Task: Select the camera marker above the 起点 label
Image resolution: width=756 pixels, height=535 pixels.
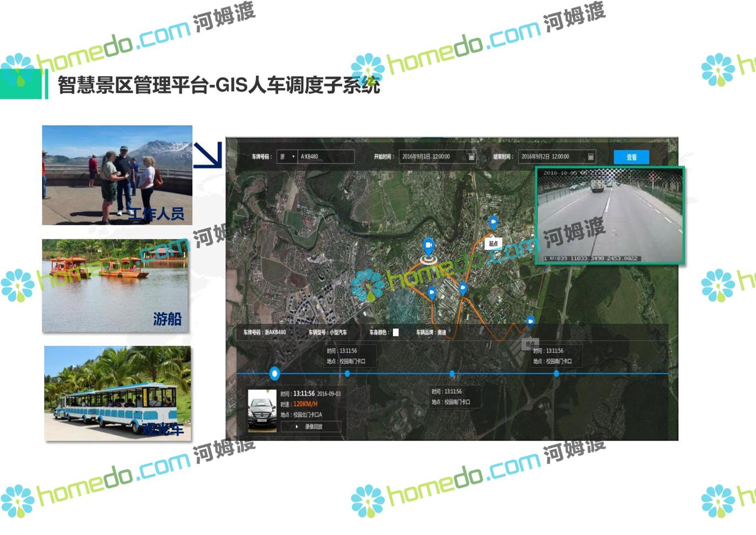Action: (x=493, y=222)
